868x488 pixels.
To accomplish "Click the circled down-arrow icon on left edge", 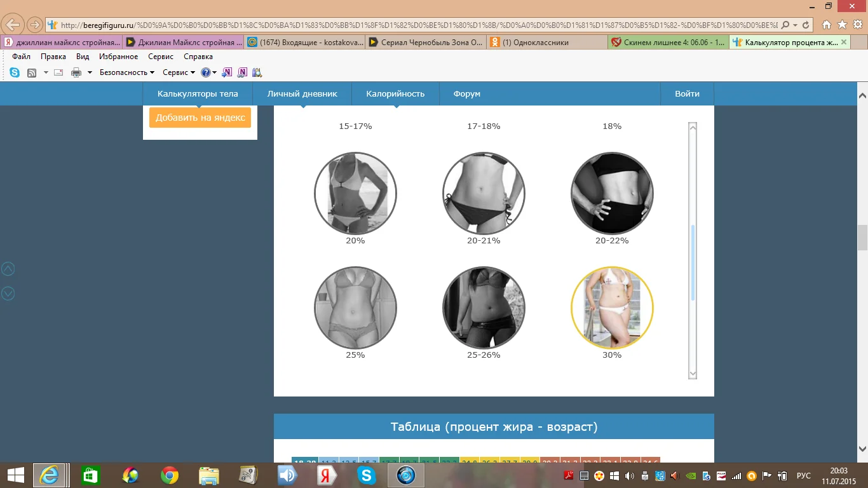I will tap(8, 293).
